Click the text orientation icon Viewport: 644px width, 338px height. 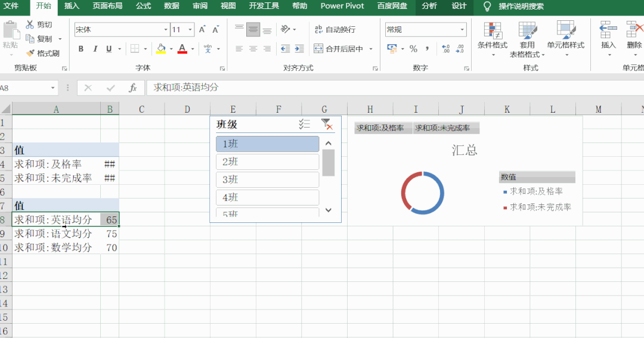pos(286,30)
